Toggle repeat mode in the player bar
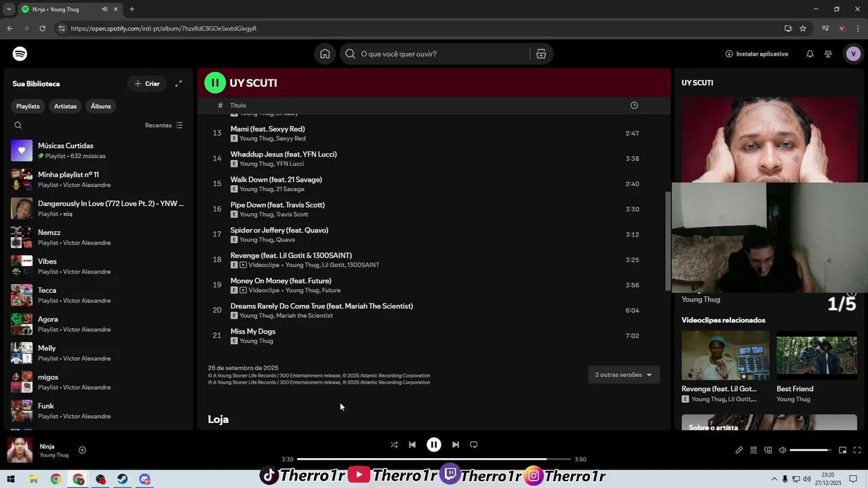 point(474,445)
